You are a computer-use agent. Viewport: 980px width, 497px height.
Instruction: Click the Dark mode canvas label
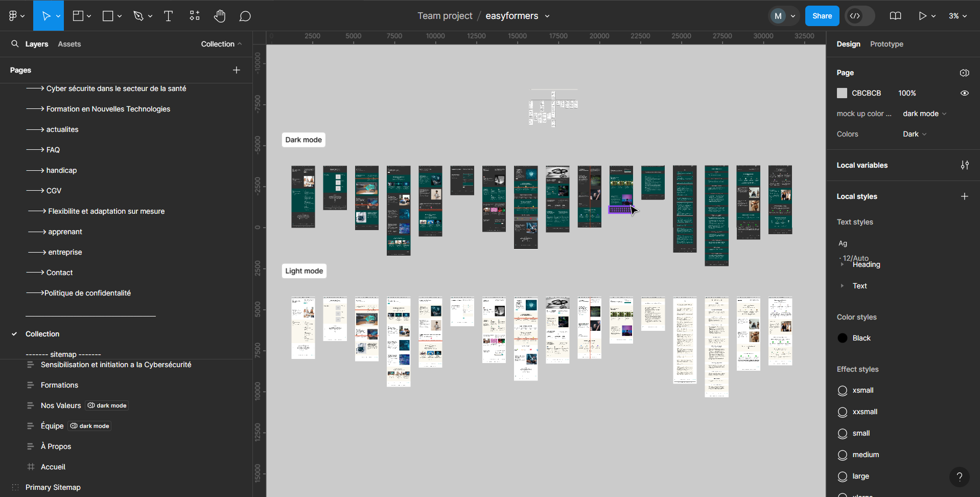(x=304, y=140)
